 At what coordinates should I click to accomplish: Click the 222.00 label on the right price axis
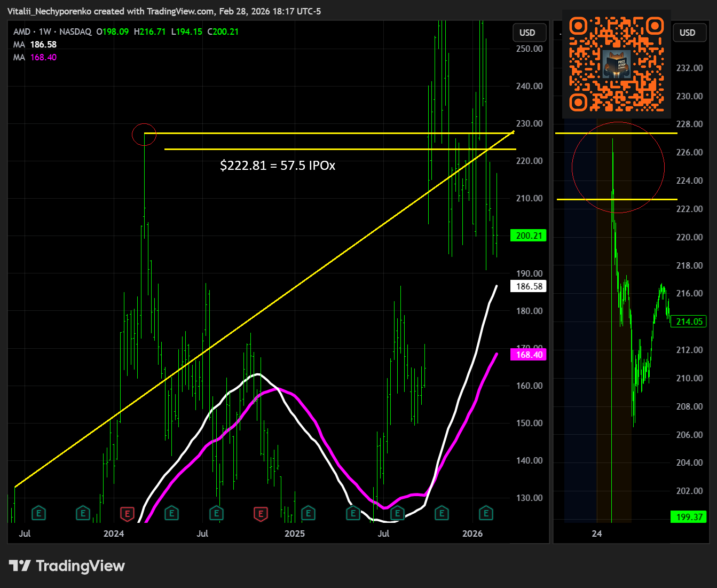click(x=689, y=209)
